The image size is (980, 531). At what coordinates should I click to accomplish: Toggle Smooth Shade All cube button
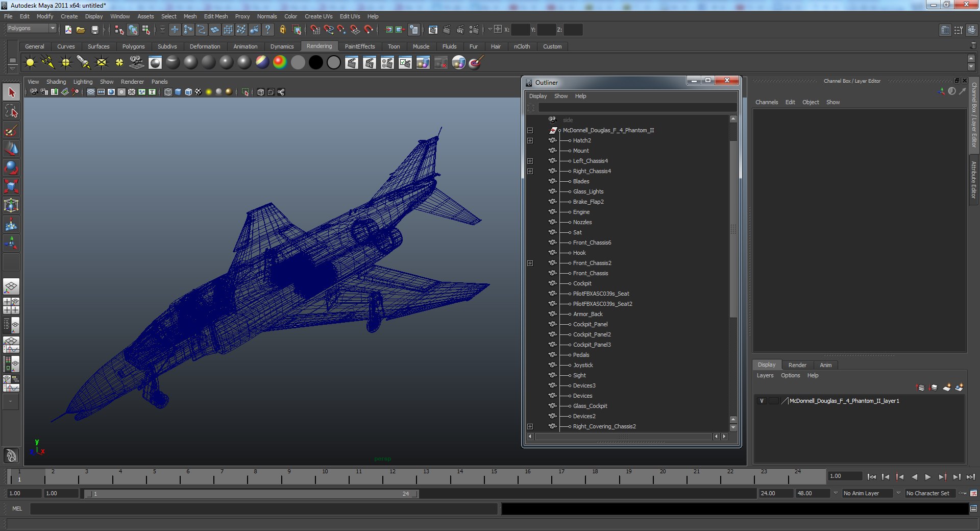click(x=178, y=92)
